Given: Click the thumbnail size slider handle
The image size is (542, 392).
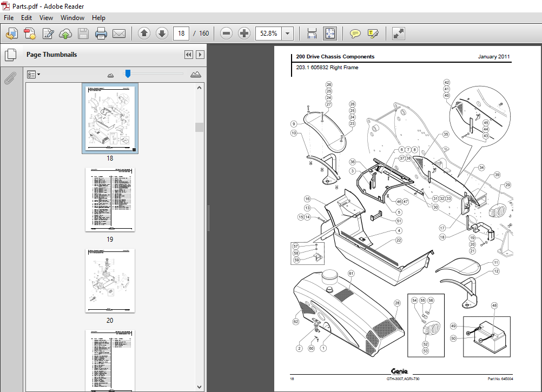Looking at the screenshot, I should (128, 74).
